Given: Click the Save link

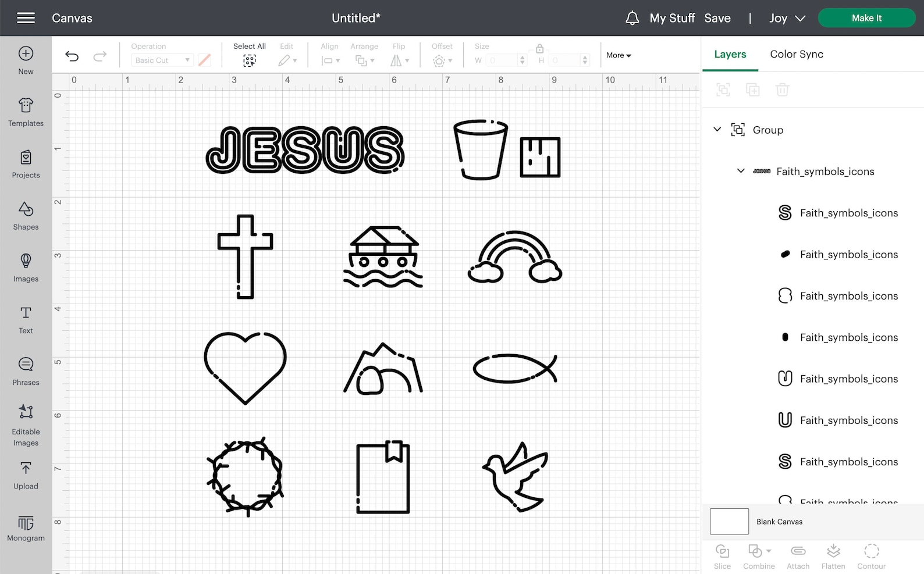Looking at the screenshot, I should tap(717, 18).
